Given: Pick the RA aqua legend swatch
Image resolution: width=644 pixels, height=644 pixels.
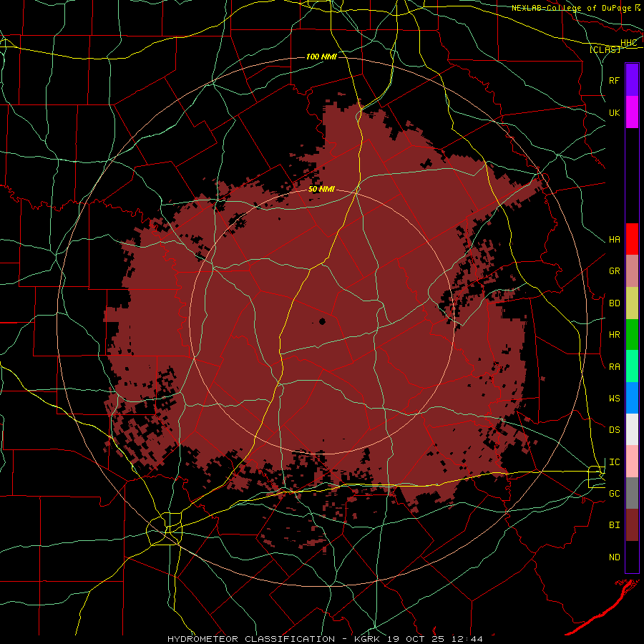Looking at the screenshot, I should pyautogui.click(x=632, y=366).
